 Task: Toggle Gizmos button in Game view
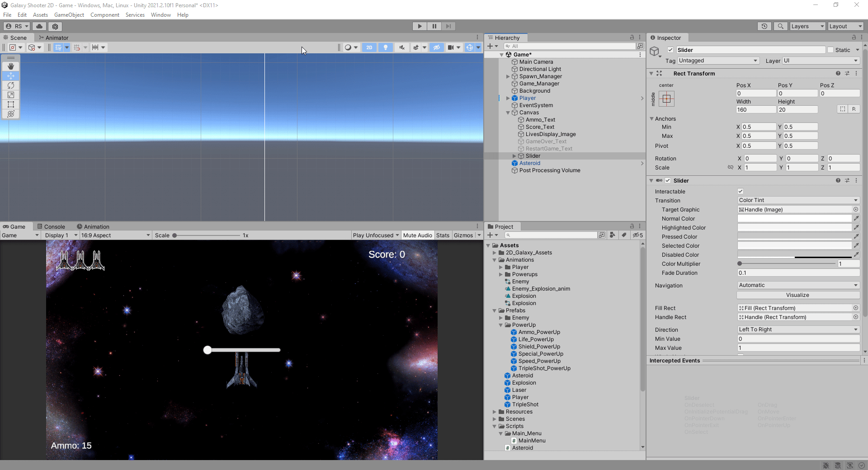463,235
